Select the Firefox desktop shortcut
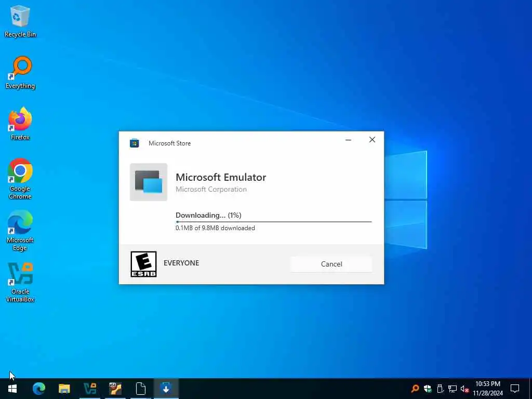 [x=20, y=124]
